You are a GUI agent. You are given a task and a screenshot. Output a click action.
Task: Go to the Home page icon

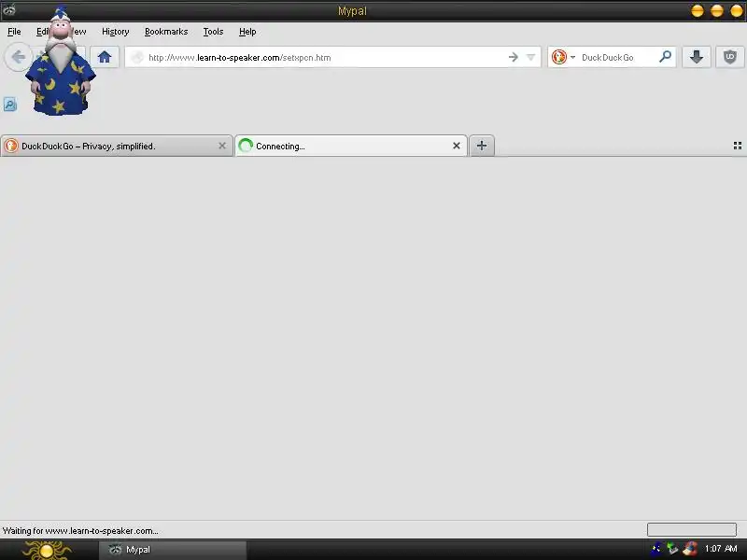105,57
